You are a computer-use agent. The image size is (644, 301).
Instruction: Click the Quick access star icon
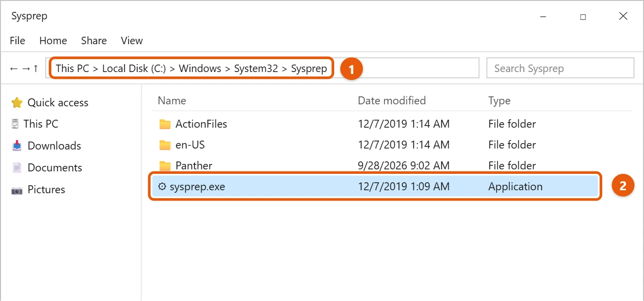click(x=17, y=102)
